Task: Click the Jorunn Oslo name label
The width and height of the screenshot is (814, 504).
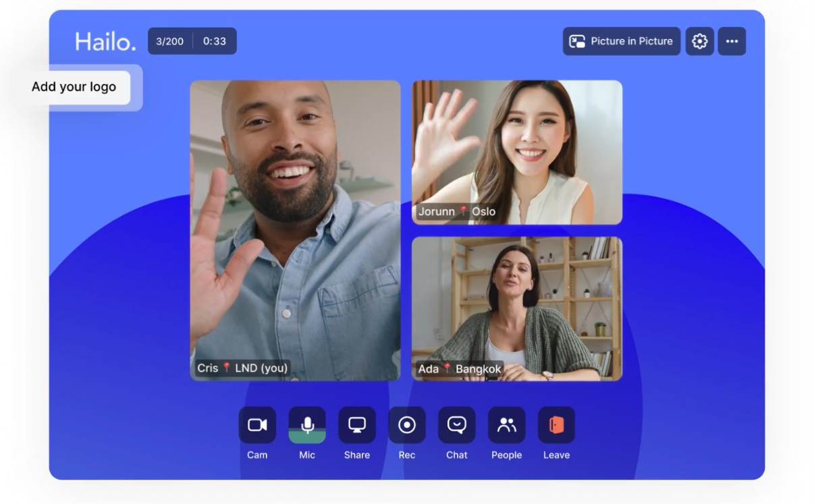Action: tap(457, 212)
